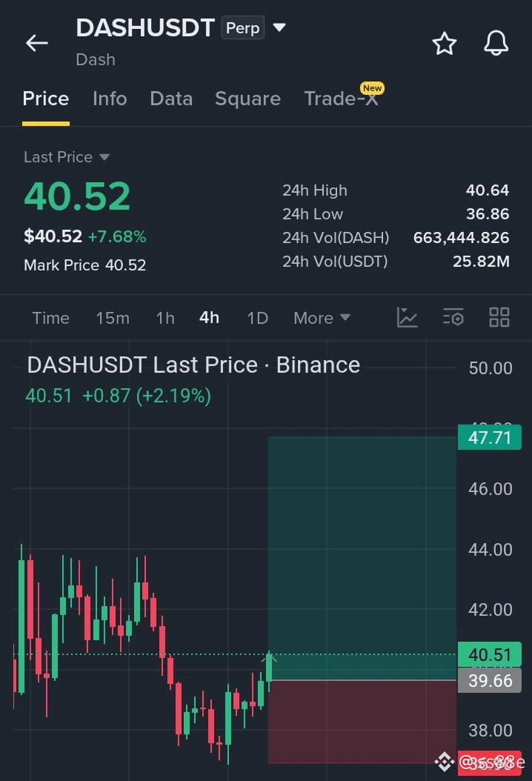Open the Trade-X tab
Screen dimensions: 532x781
342,99
